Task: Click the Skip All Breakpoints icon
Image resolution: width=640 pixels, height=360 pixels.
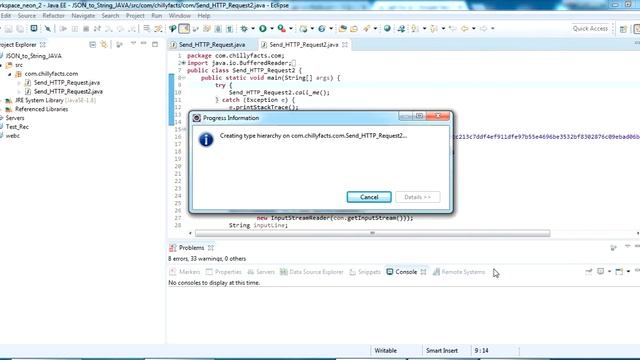Action: [48, 29]
